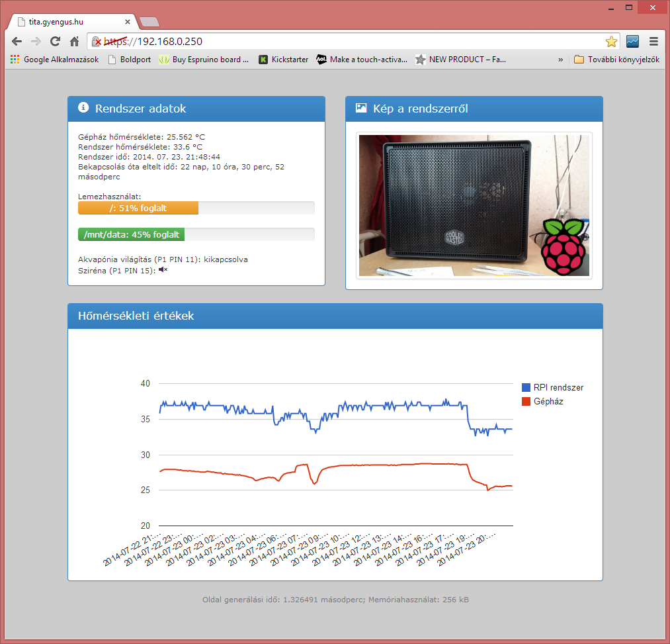Toggle the RPI rendszer legend entry
This screenshot has width=670, height=644.
552,388
